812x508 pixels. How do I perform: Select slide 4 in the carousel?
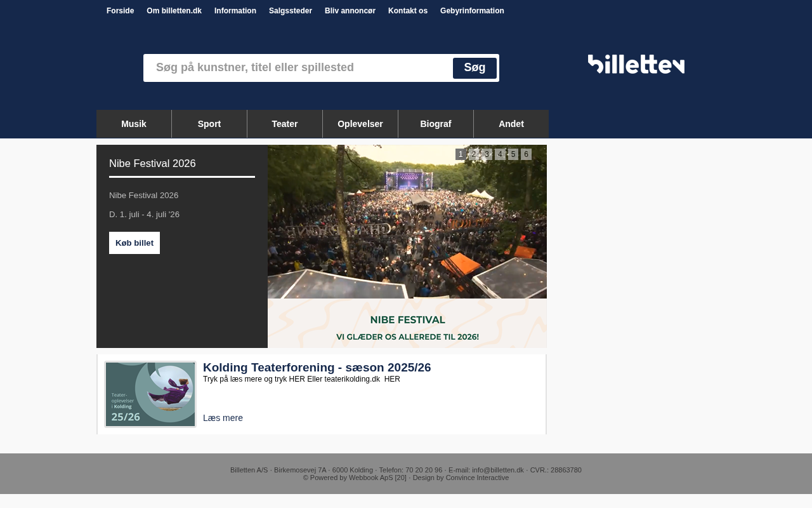(x=500, y=154)
